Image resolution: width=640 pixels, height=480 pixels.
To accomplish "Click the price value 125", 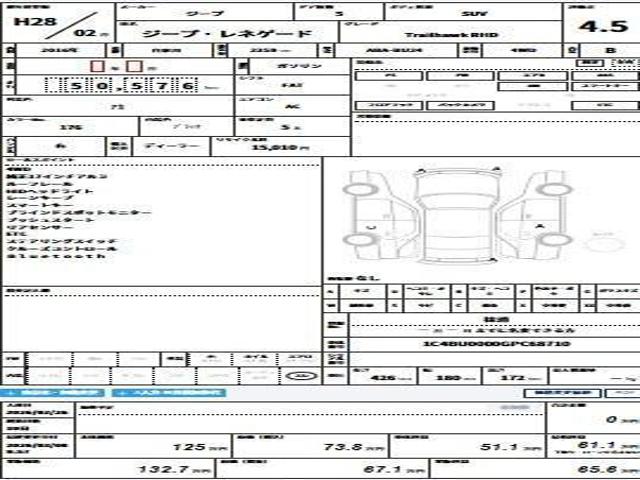I will (188, 447).
